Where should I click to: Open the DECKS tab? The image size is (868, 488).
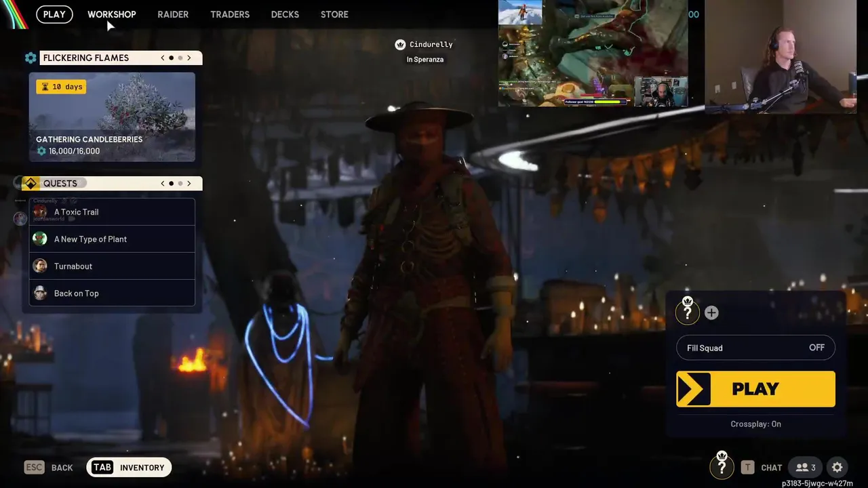285,14
